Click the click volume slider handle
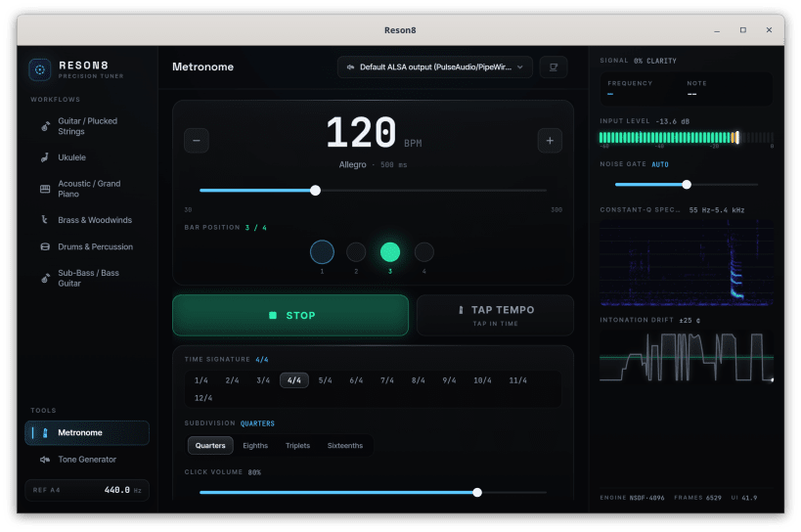801x532 pixels. tap(477, 493)
